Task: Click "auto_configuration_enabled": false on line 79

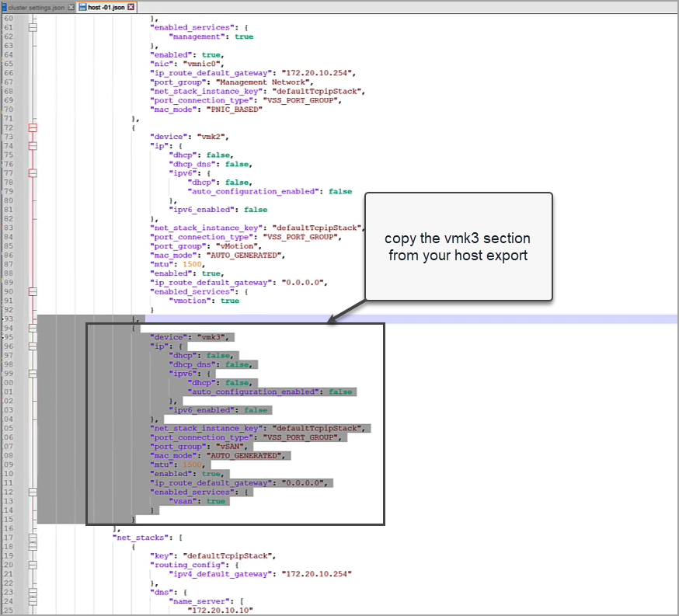Action: click(270, 192)
